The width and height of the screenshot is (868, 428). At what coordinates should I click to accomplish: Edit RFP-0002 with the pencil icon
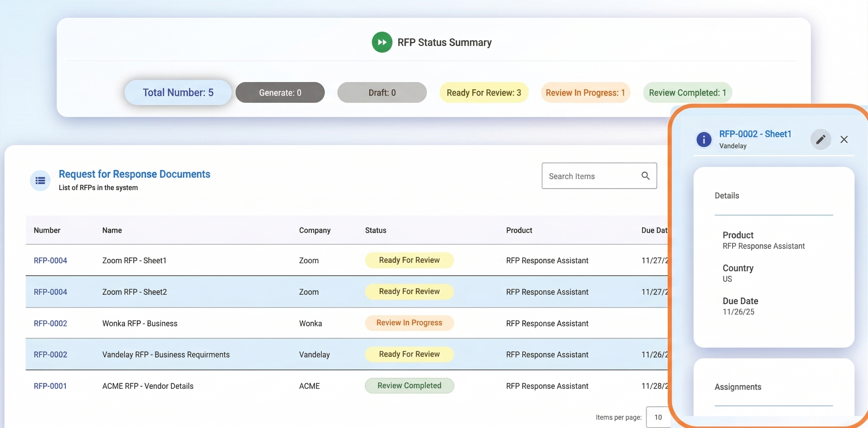(x=820, y=139)
